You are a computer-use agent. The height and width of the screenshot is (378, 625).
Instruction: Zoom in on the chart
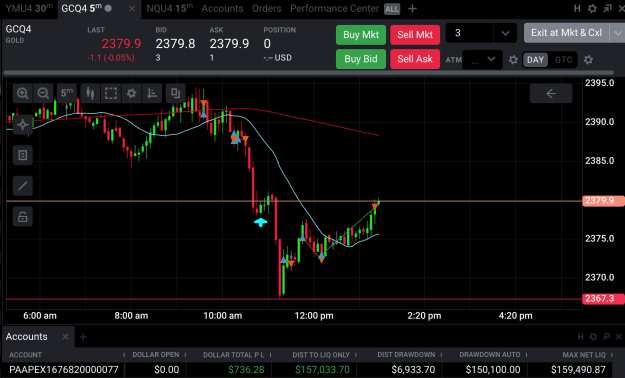click(22, 93)
